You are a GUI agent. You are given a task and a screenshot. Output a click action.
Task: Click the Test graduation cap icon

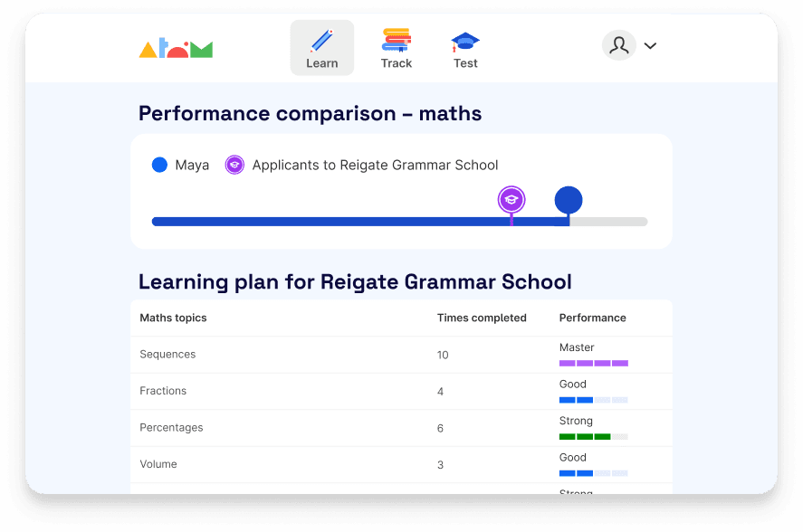[x=464, y=40]
